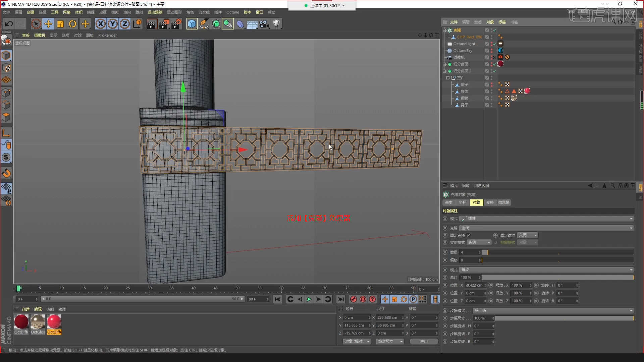Toggle visibility dots for OctaneLight
The width and height of the screenshot is (644, 362).
coord(492,44)
